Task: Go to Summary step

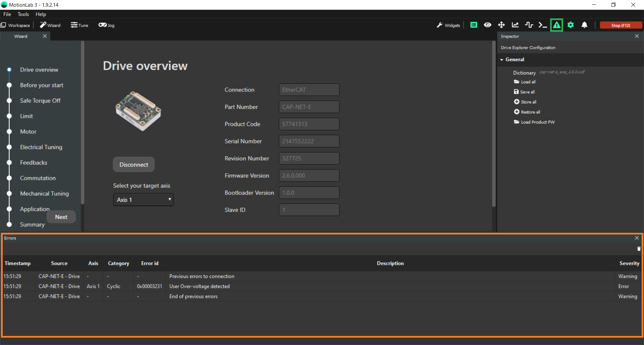Action: (x=32, y=224)
